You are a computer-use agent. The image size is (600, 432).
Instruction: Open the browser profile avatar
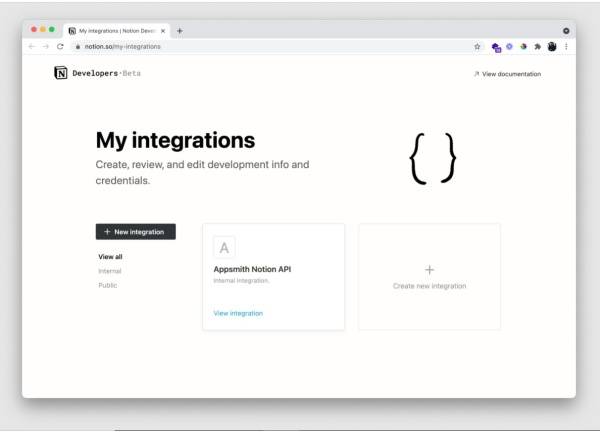552,47
